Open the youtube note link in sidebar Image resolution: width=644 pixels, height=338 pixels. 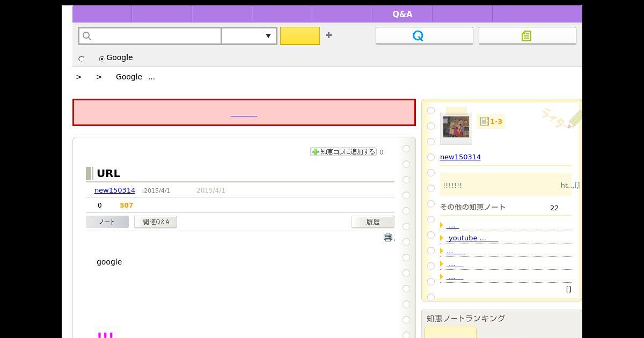pos(472,238)
